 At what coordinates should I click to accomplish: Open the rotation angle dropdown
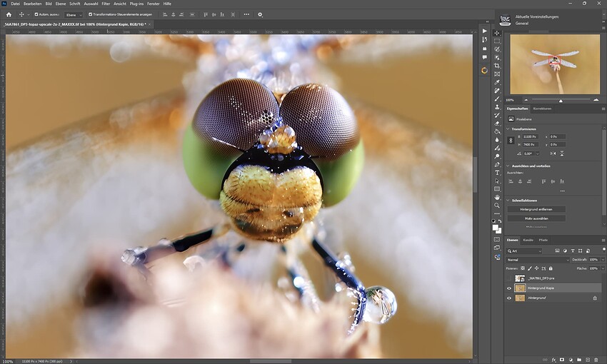[x=537, y=153]
